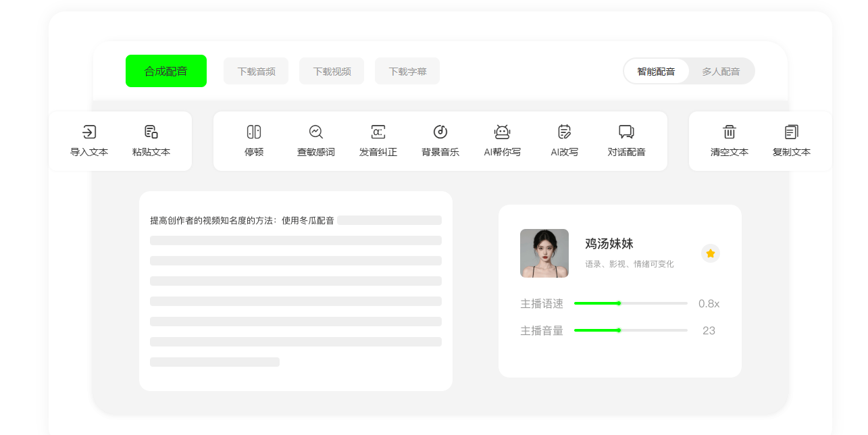
Task: Toggle the favorite star for 鸡汤妹妹
Action: click(x=711, y=253)
